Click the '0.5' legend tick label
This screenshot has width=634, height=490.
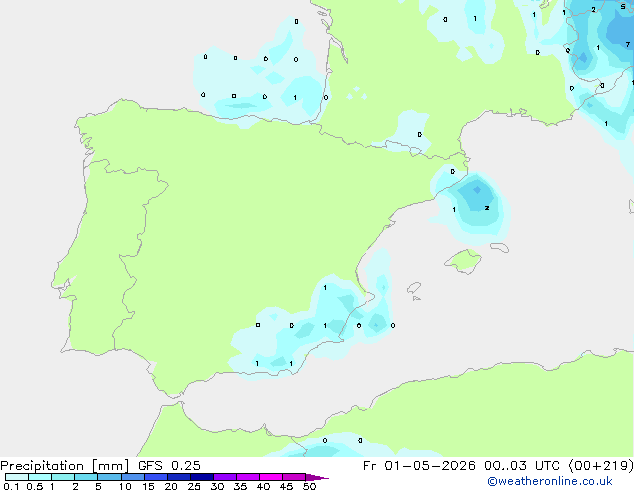(x=35, y=486)
